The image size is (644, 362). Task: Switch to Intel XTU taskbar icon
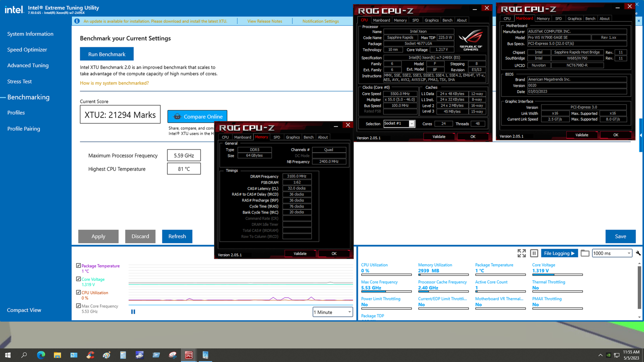click(x=205, y=355)
